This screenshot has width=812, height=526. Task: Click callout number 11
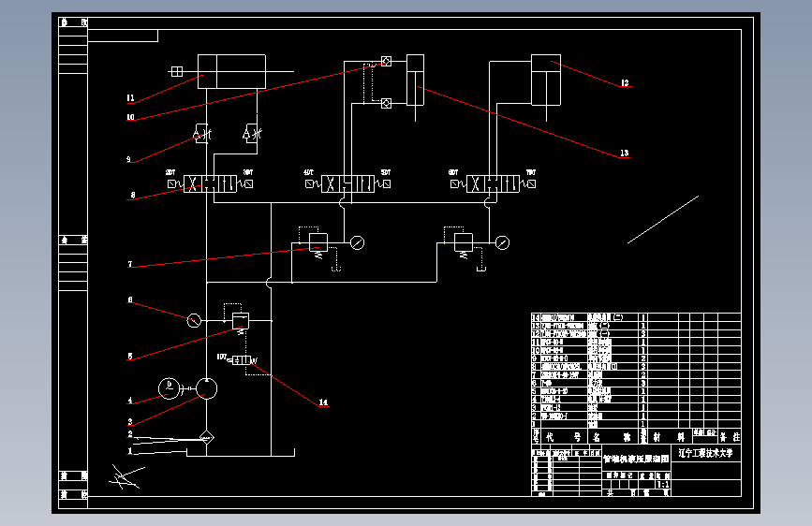tap(130, 98)
